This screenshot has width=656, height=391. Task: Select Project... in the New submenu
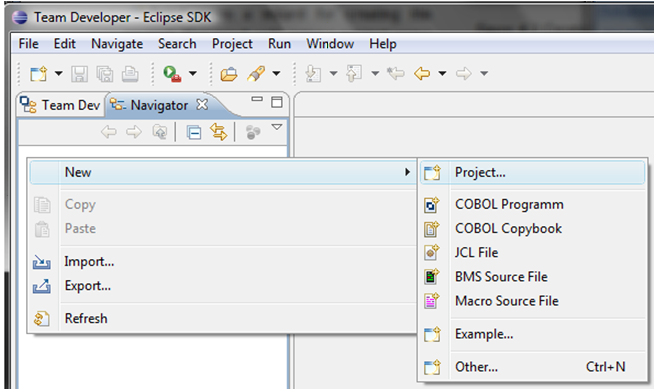click(533, 172)
